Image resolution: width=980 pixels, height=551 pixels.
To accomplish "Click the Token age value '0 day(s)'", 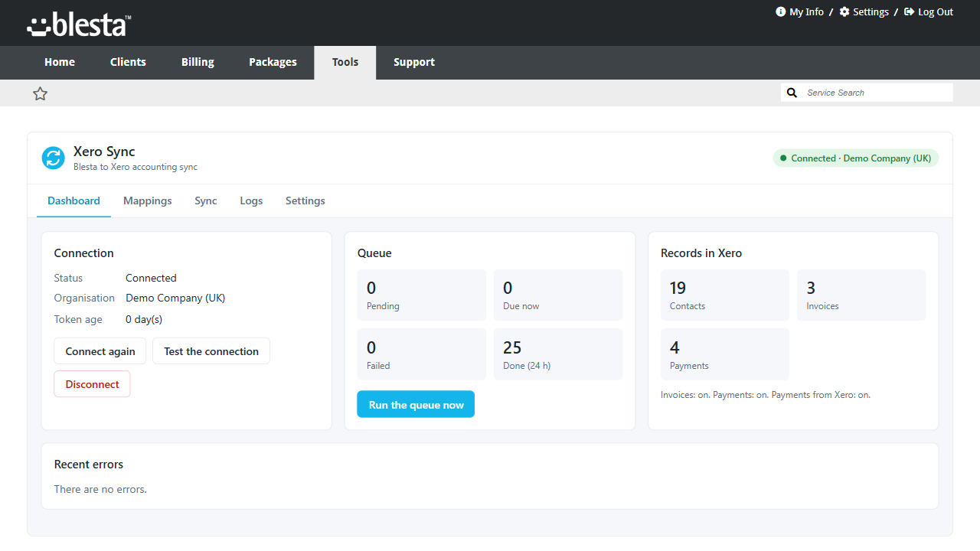I will click(144, 319).
